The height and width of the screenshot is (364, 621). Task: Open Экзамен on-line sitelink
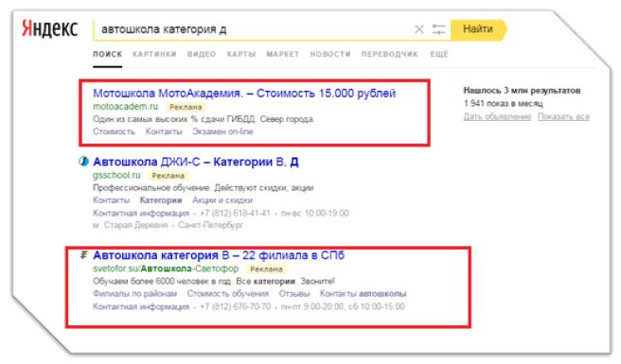222,131
